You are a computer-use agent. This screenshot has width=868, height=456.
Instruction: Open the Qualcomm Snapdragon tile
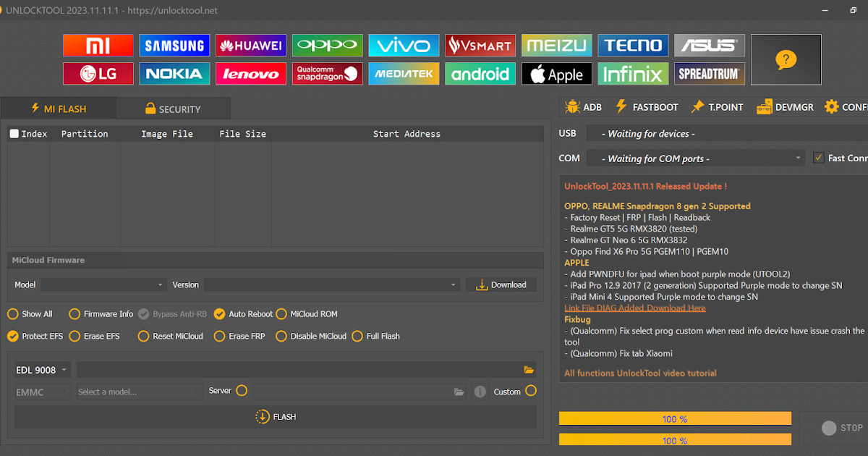coord(328,74)
